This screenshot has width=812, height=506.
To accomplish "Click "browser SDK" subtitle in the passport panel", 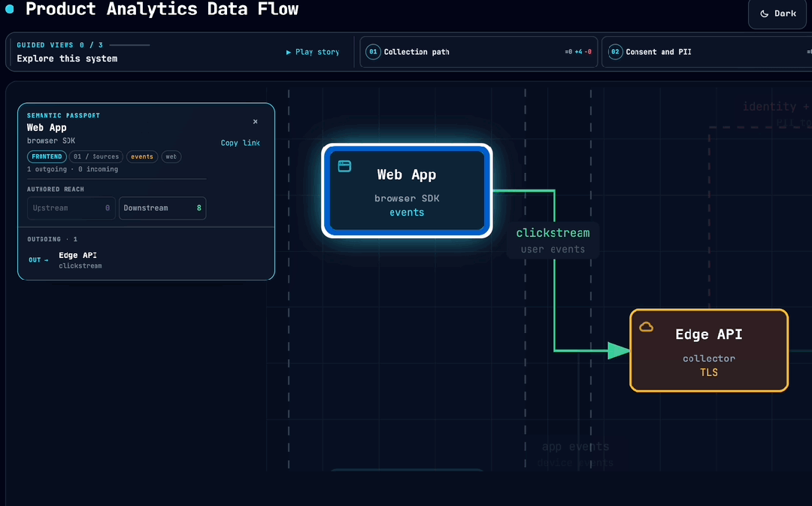I will tap(51, 141).
